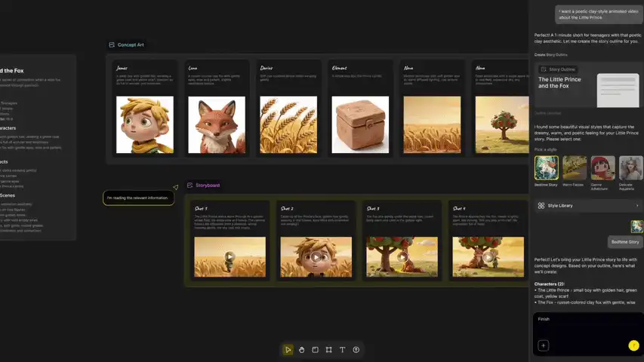Click the 'Pick a style' label
Screen dimensions: 644x362
point(545,149)
